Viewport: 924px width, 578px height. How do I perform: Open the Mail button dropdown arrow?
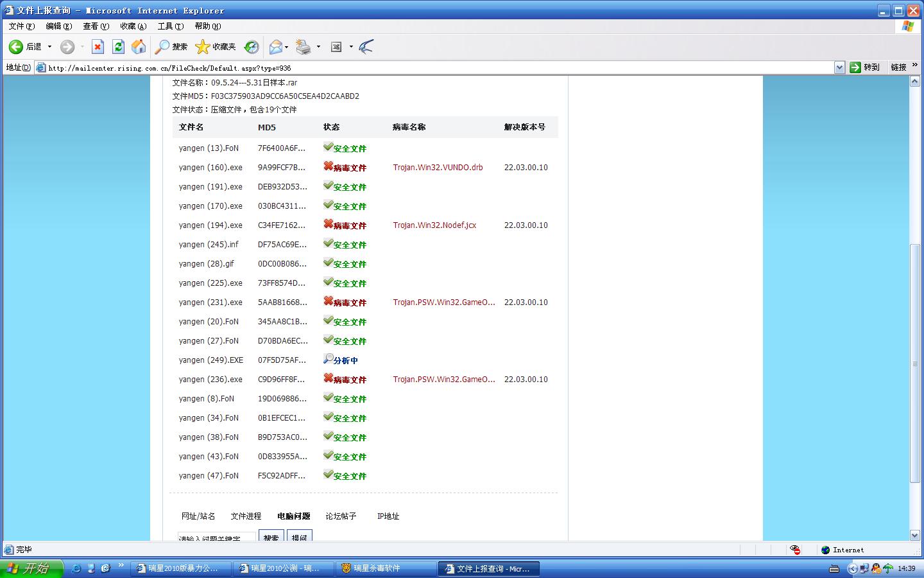tap(286, 47)
